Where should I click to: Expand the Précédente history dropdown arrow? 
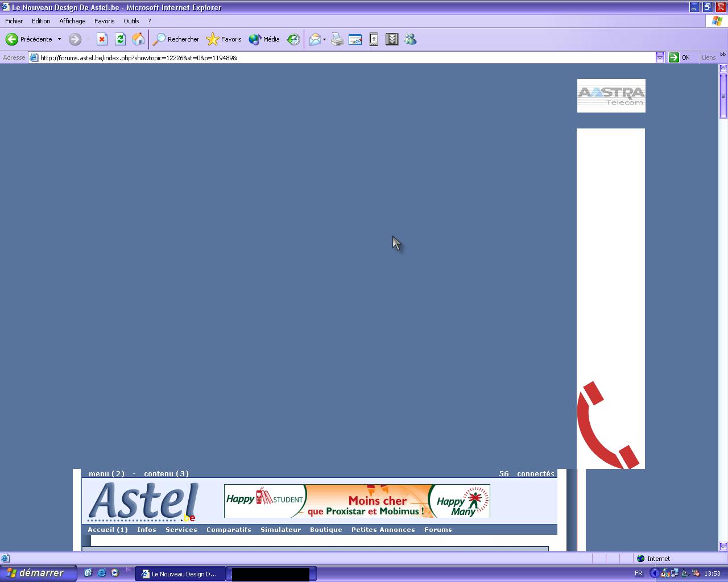point(59,39)
